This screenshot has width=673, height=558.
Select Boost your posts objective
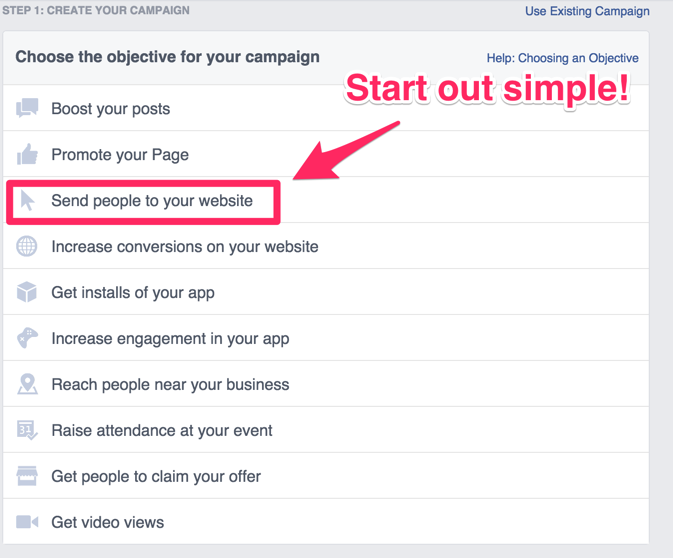pyautogui.click(x=111, y=109)
